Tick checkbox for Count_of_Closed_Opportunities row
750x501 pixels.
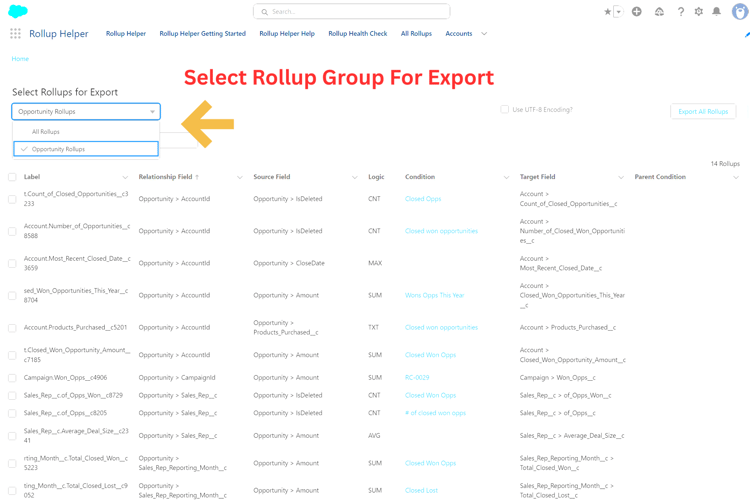coord(12,199)
